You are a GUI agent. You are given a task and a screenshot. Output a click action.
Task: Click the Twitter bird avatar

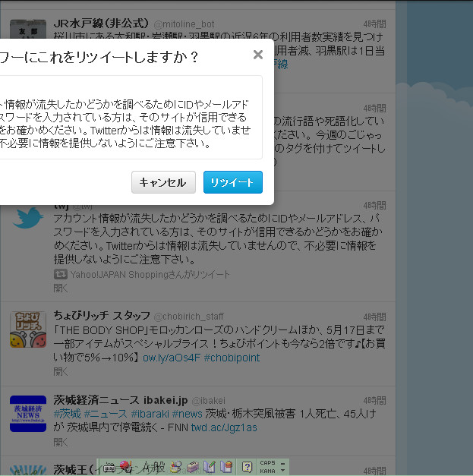[28, 218]
